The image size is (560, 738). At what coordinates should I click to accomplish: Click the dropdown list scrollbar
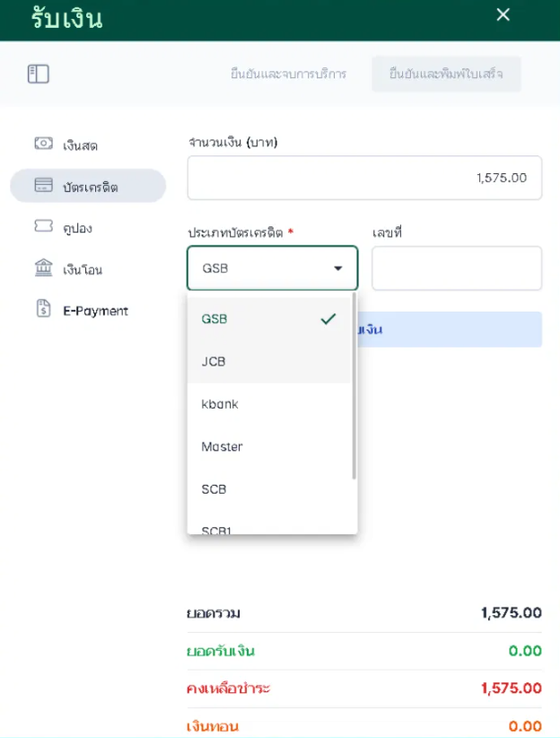[x=354, y=386]
